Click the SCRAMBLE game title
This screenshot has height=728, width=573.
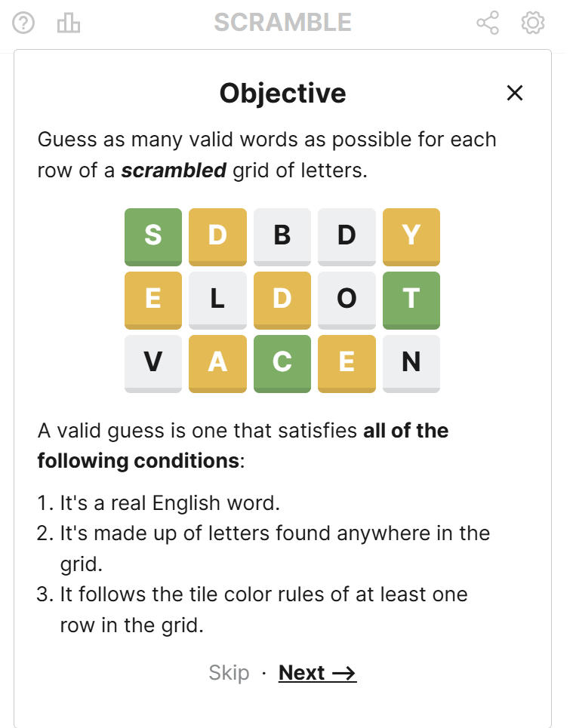282,23
